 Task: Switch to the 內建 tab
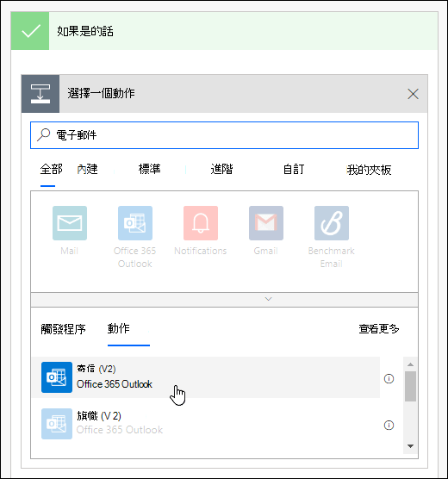[x=87, y=169]
